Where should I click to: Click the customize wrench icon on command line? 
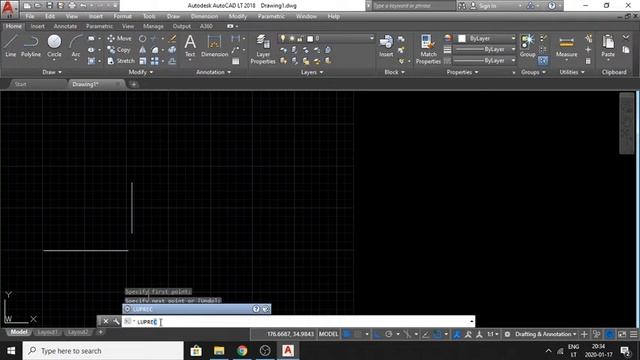tap(116, 322)
